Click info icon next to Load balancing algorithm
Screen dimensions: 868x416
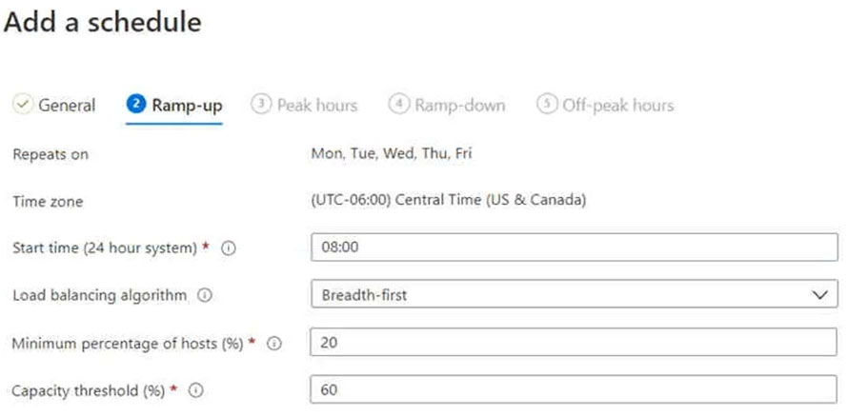tap(204, 296)
